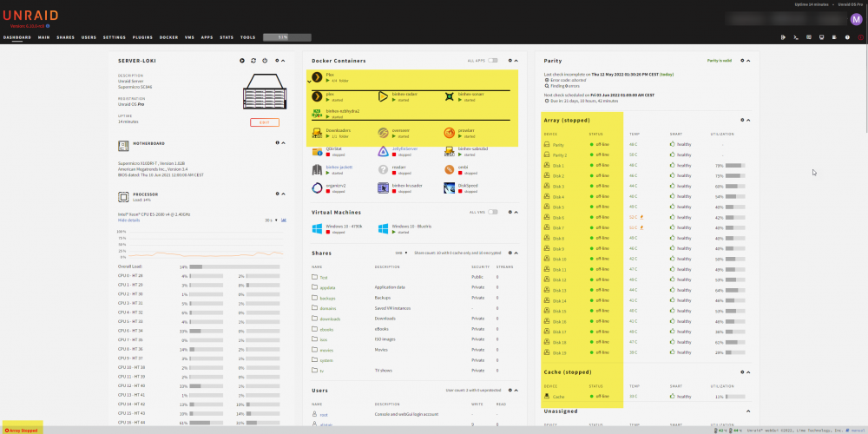The image size is (868, 434).
Task: Click the purple M user avatar
Action: pyautogui.click(x=856, y=19)
